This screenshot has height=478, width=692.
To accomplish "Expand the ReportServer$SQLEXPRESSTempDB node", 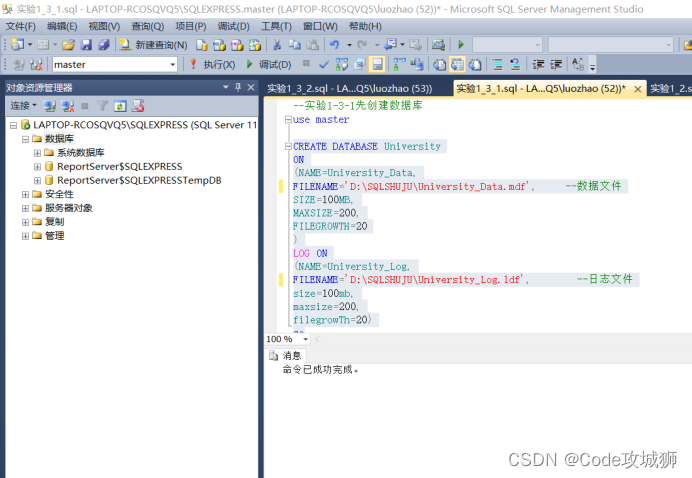I will click(38, 181).
